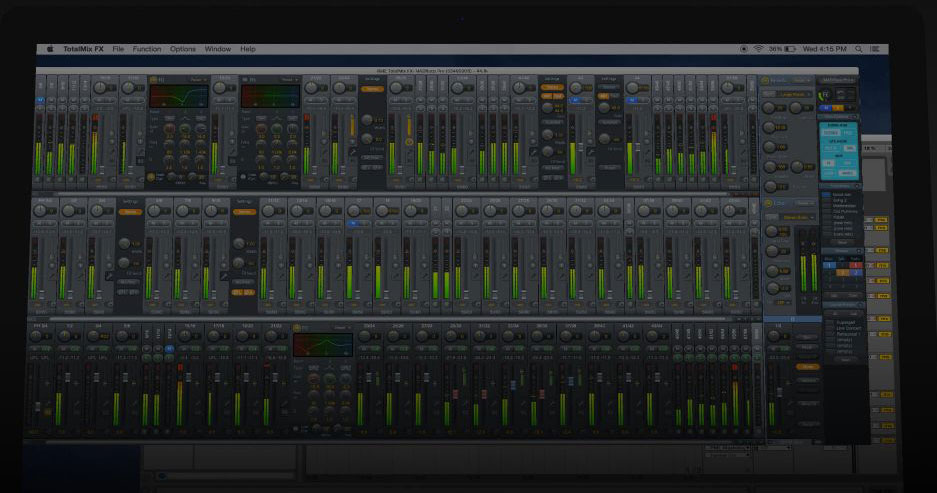The image size is (937, 493).
Task: Click the top-left knob in Reverb section
Action: point(769,108)
